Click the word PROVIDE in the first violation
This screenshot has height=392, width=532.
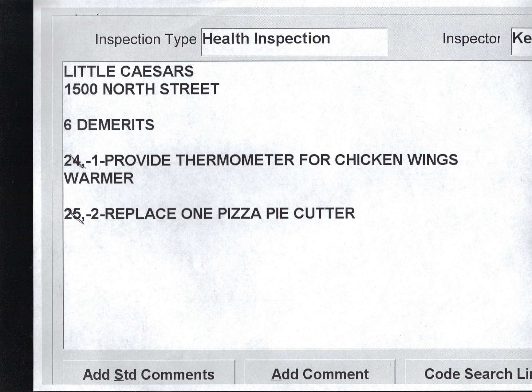click(x=137, y=160)
